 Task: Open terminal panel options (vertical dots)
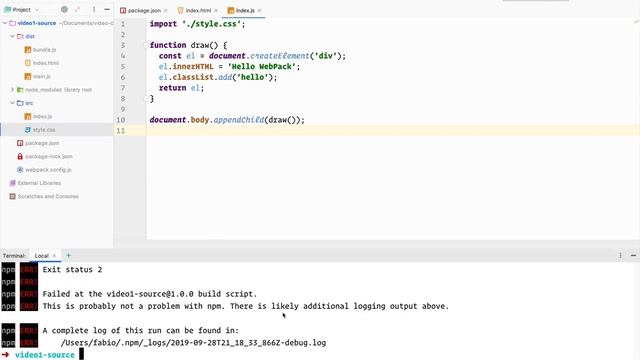620,256
